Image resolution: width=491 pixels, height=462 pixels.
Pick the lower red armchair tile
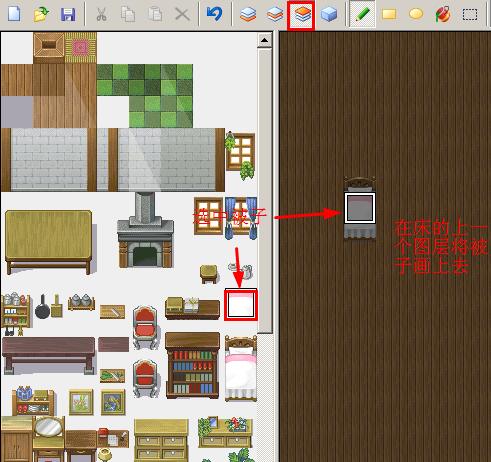pyautogui.click(x=145, y=378)
